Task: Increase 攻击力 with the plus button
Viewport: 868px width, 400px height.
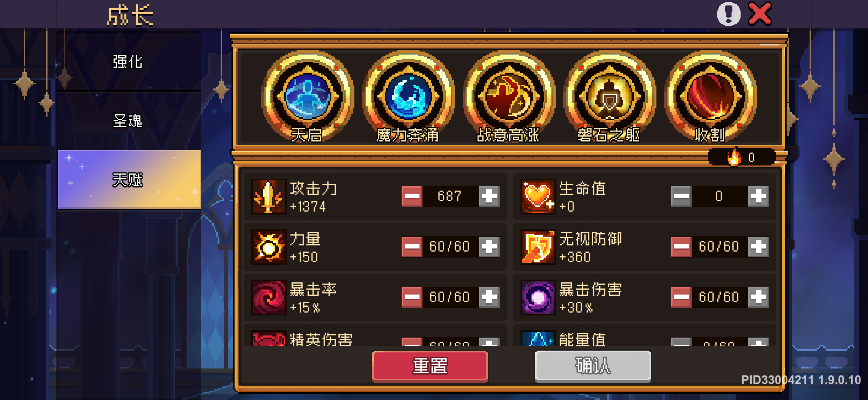Action: click(x=489, y=196)
